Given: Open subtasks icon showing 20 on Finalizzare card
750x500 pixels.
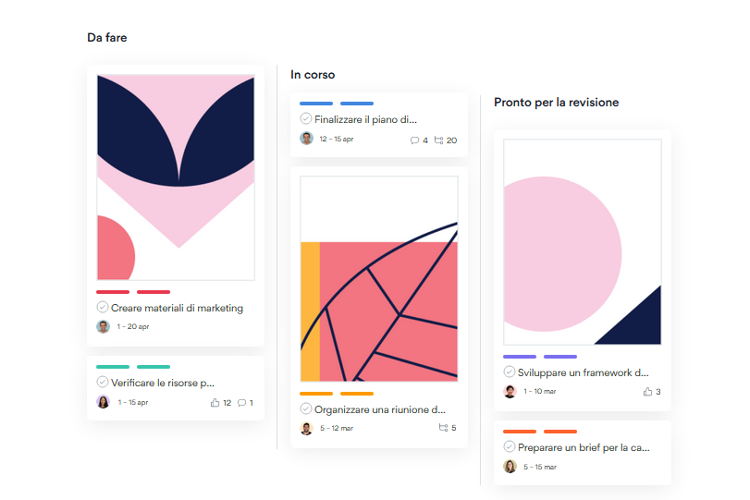Looking at the screenshot, I should click(x=439, y=140).
